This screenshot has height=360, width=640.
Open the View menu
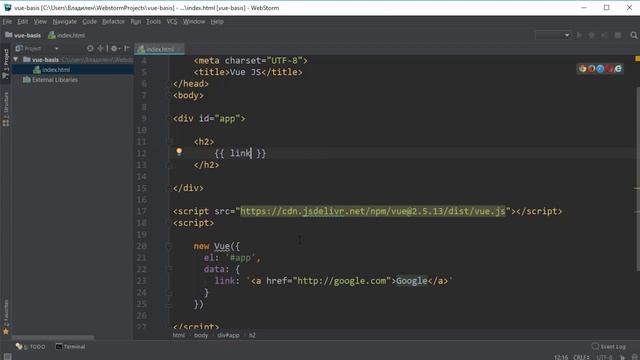coord(40,22)
